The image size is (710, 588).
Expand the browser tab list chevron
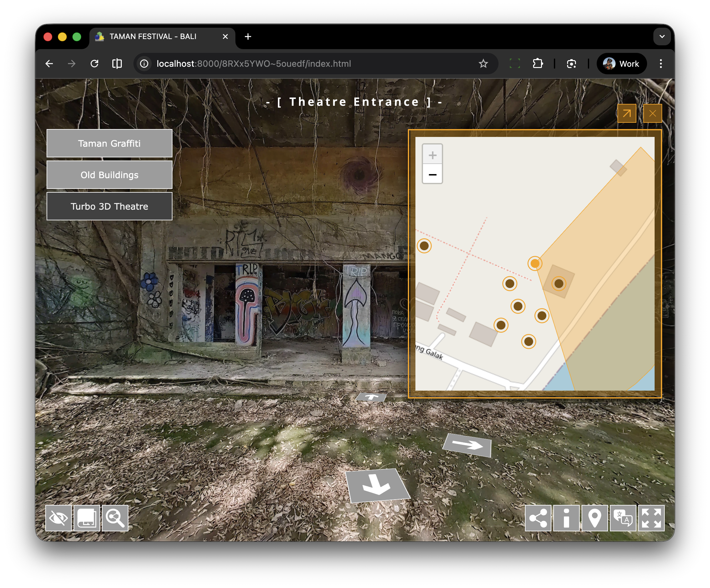(x=662, y=37)
